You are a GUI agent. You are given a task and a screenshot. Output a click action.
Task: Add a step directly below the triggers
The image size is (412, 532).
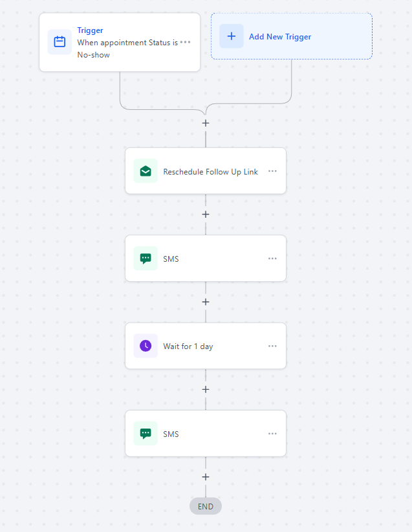click(x=206, y=123)
